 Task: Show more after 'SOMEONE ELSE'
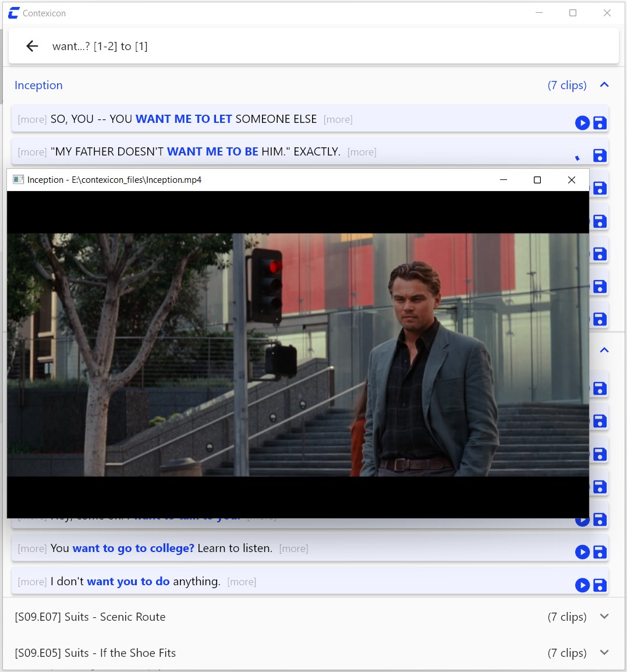point(338,119)
